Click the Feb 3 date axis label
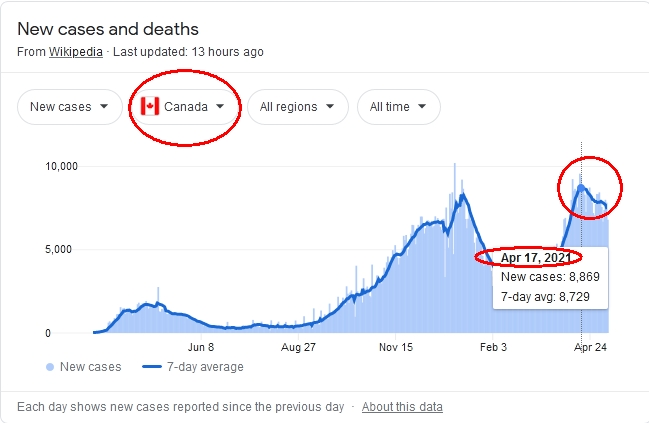 (x=493, y=347)
